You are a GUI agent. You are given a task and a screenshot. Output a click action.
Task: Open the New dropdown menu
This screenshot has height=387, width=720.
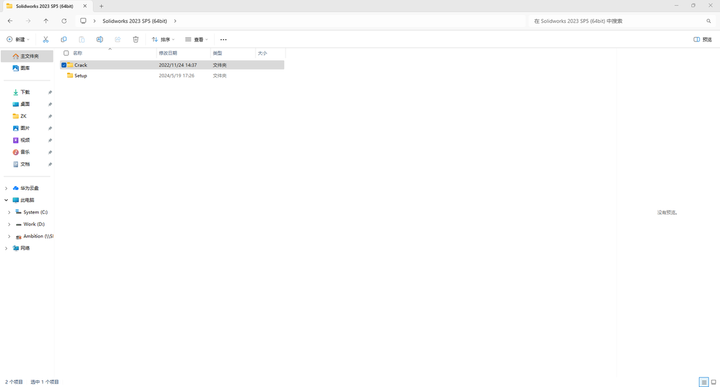(18, 39)
